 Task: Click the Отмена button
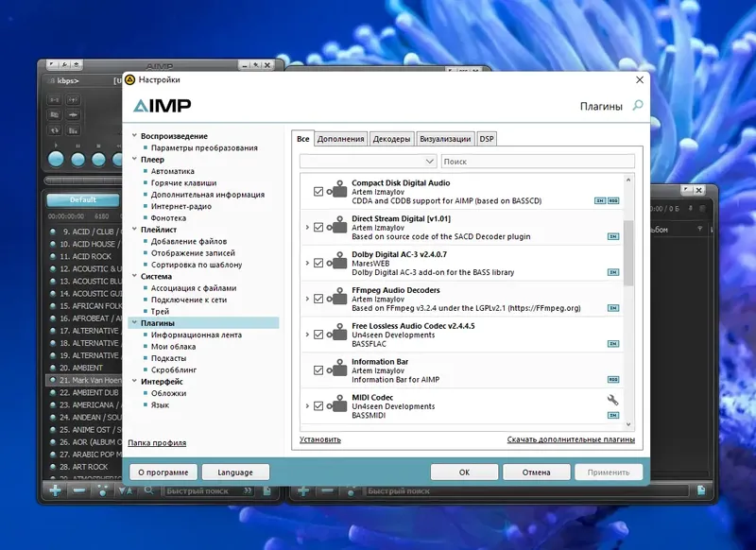point(536,473)
